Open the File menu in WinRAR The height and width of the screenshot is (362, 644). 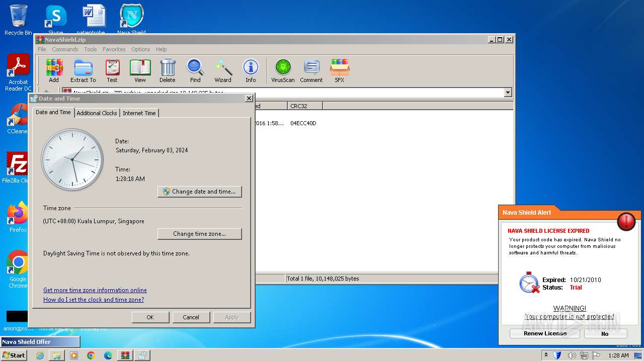[42, 49]
